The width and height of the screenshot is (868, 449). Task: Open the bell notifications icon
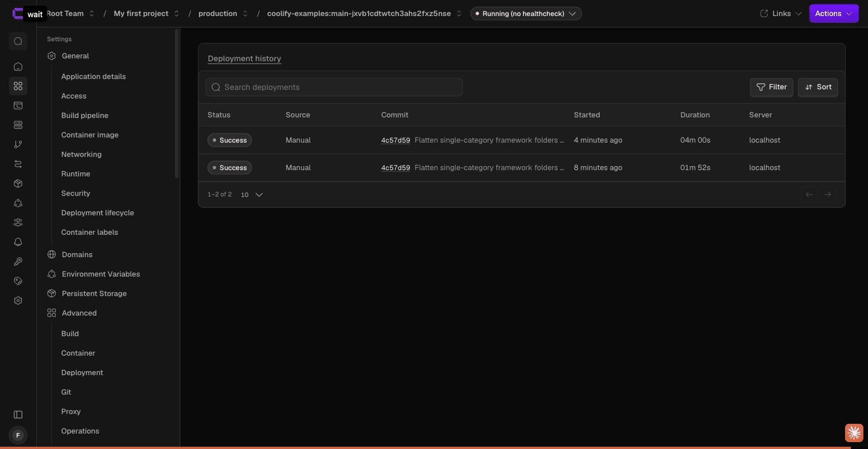(18, 242)
